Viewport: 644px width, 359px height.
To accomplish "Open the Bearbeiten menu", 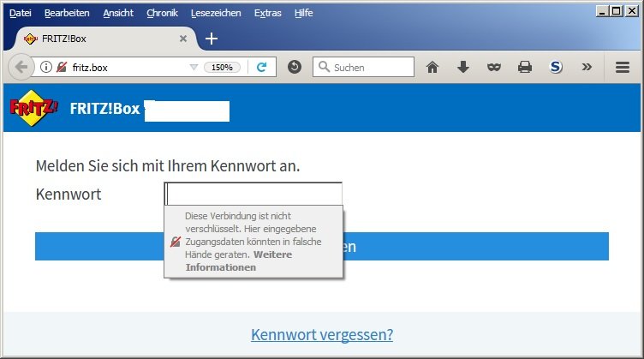I will coord(67,13).
